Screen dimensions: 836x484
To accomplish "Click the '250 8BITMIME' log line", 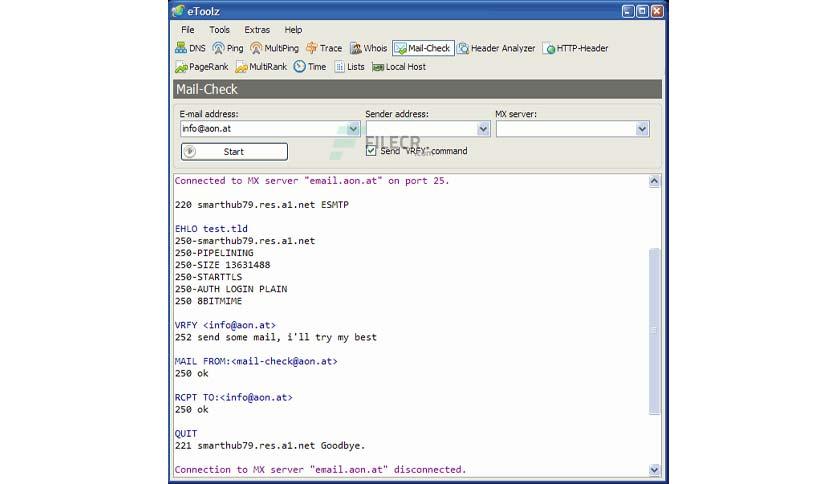I will [x=208, y=301].
